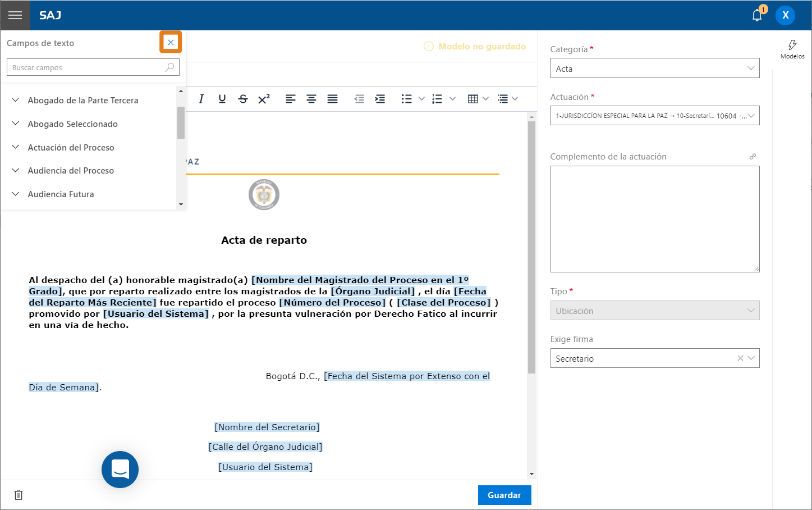
Task: Click the trash delete icon
Action: point(19,495)
